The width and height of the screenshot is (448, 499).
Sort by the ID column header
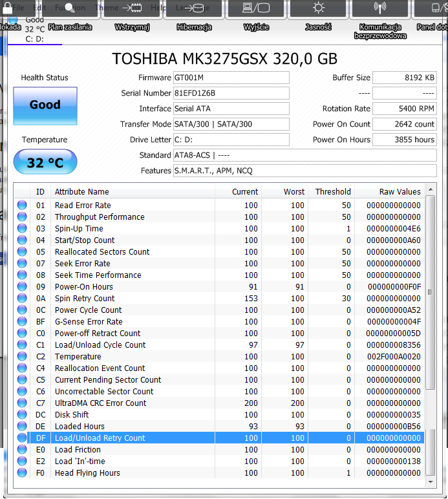coord(41,191)
